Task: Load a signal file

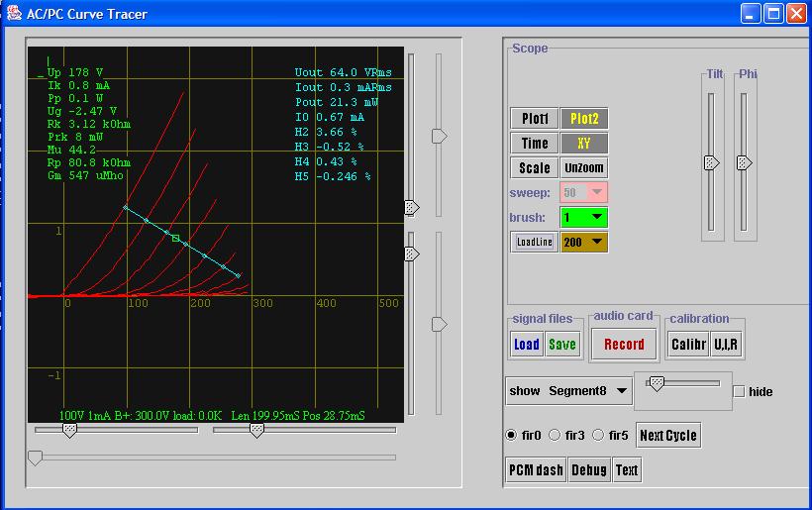Action: click(x=526, y=345)
